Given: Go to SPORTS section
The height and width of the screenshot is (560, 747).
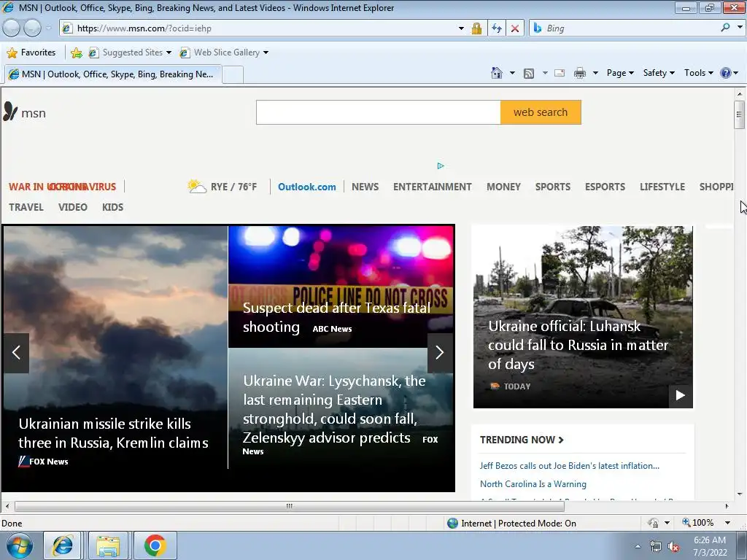Looking at the screenshot, I should pos(553,187).
